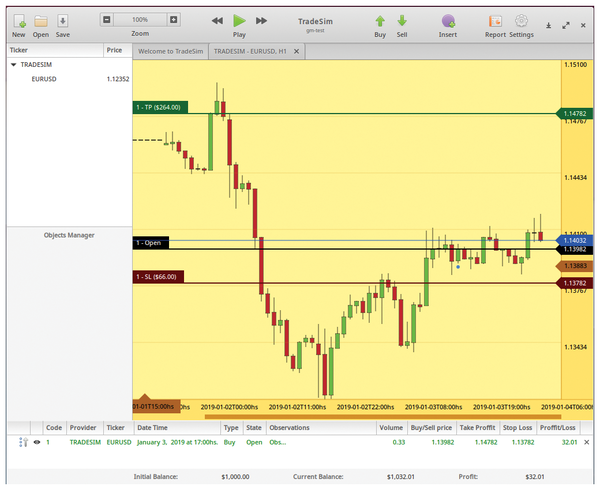Click the Obs... cell of order 1

[x=278, y=442]
